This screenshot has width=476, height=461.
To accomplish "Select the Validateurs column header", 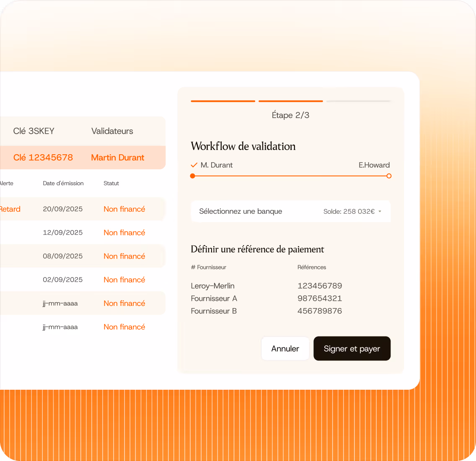I will [112, 131].
